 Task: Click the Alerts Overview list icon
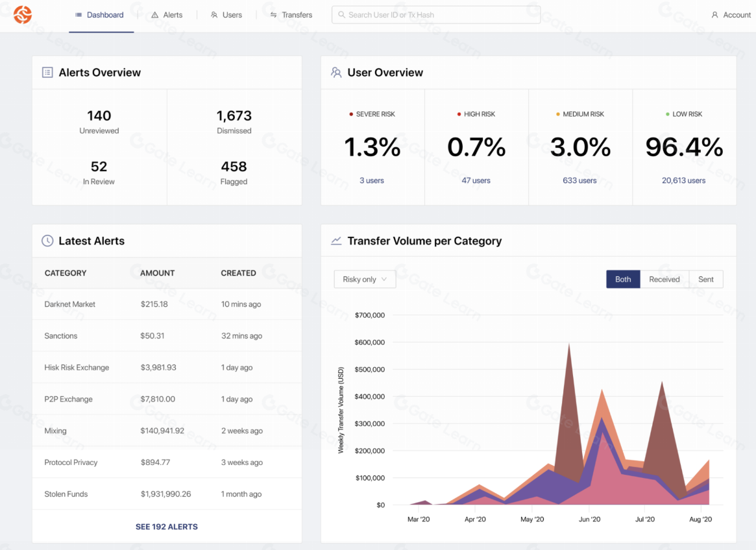[47, 73]
